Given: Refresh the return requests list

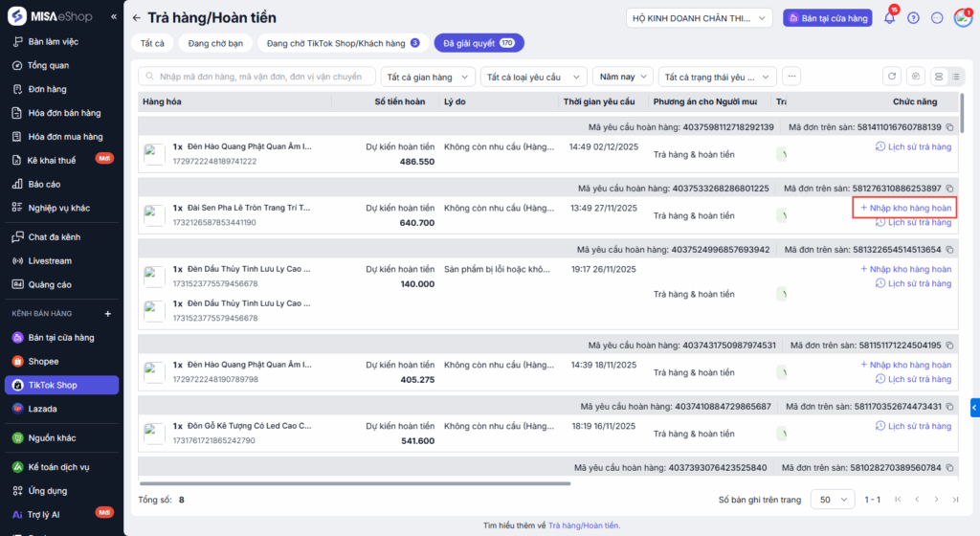Looking at the screenshot, I should [x=892, y=77].
